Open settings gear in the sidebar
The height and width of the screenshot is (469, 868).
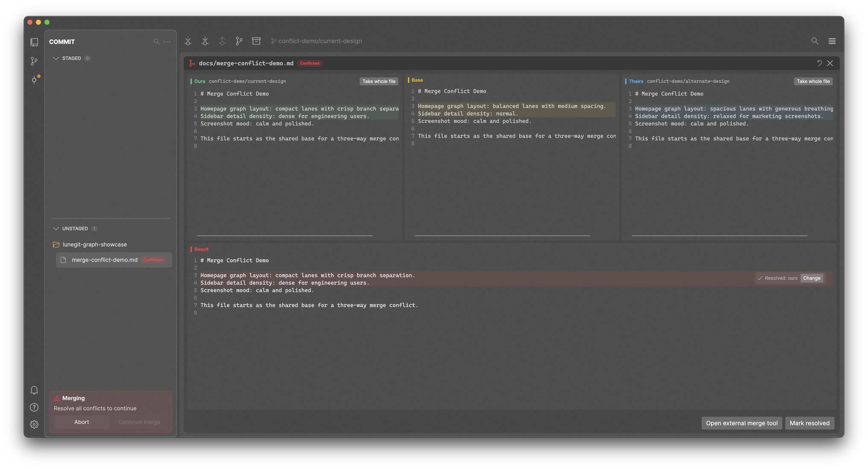34,424
